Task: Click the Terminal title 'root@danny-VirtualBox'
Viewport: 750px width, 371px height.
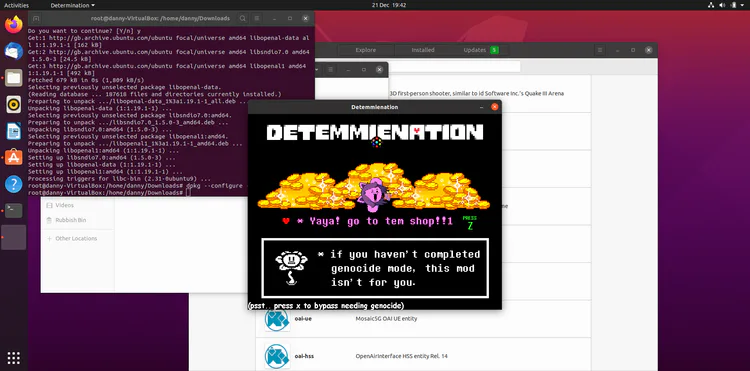Action: click(160, 18)
